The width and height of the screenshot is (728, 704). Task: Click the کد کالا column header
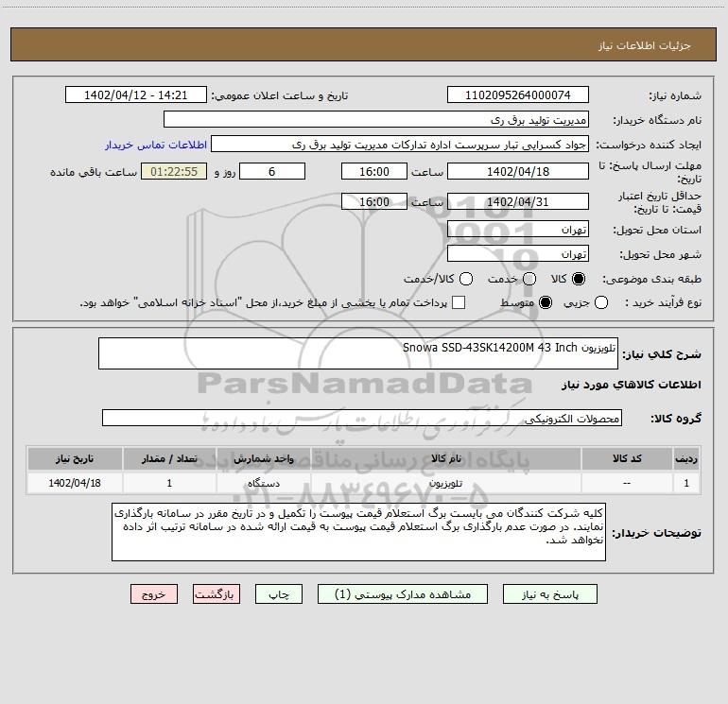tap(627, 458)
